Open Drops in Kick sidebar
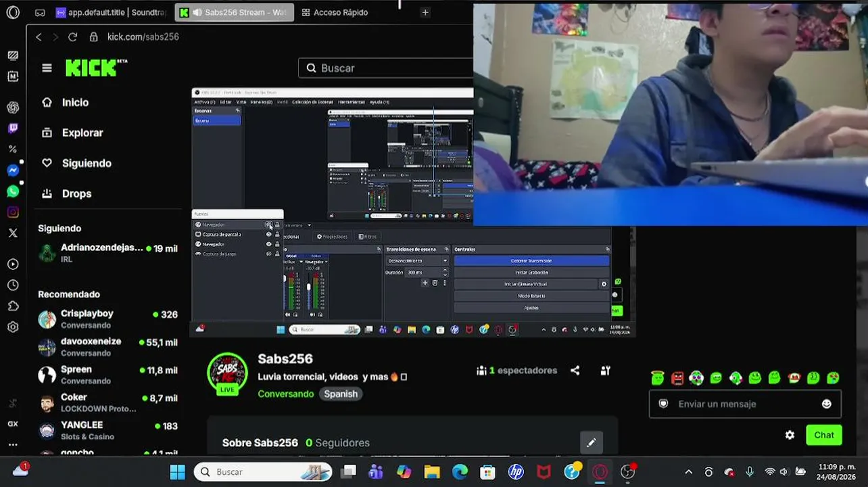The height and width of the screenshot is (487, 868). [x=67, y=193]
